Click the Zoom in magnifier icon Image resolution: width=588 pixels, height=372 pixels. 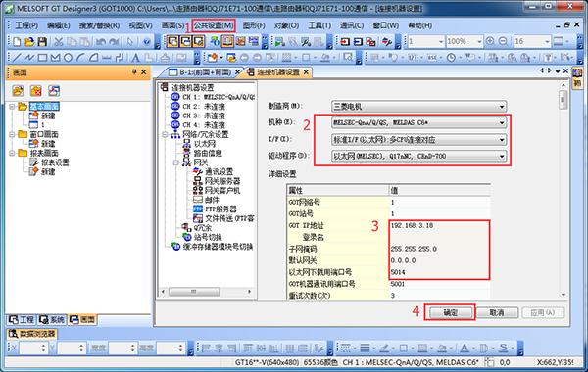490,41
